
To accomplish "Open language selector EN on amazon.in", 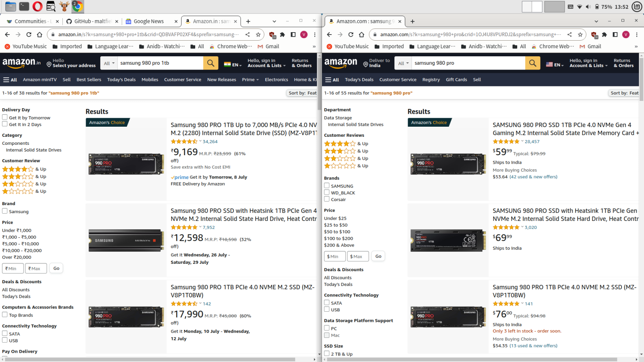I will pos(233,64).
